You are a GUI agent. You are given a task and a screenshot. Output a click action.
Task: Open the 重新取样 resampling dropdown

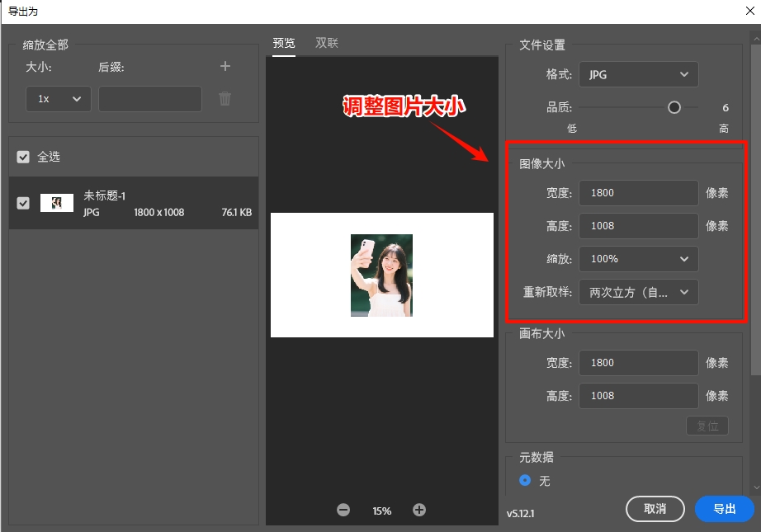pyautogui.click(x=638, y=291)
